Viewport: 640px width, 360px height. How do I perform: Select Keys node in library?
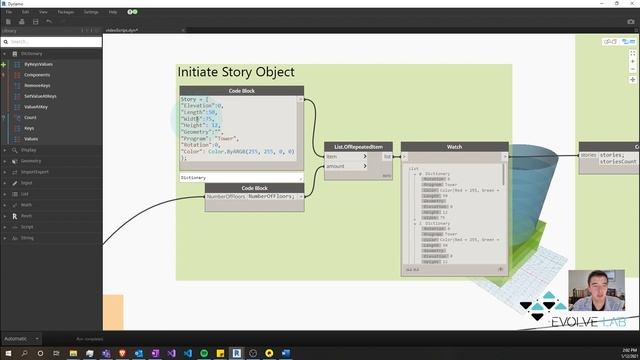tap(29, 128)
